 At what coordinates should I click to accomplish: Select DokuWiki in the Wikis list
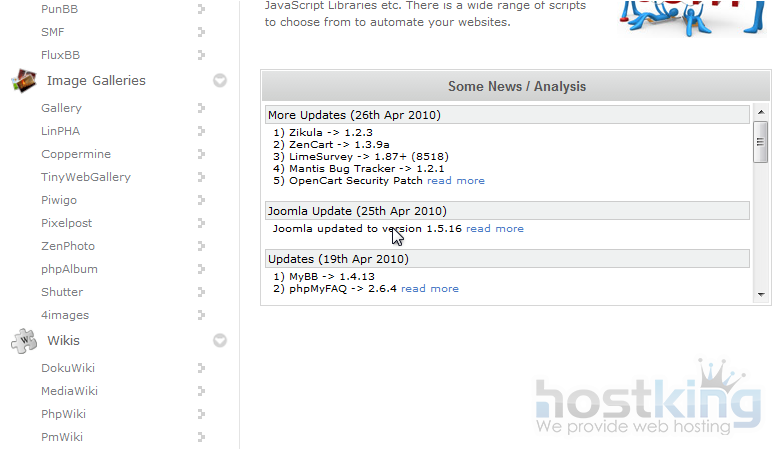67,368
